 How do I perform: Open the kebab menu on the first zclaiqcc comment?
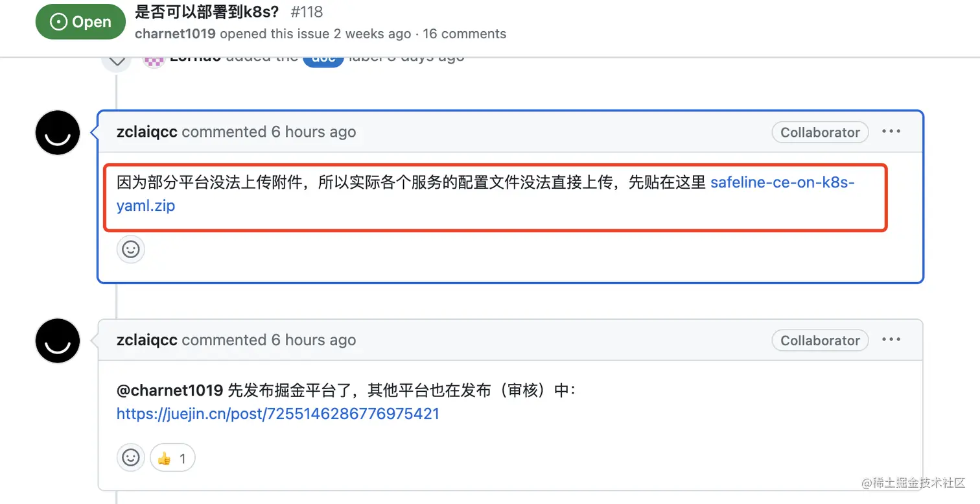pyautogui.click(x=891, y=132)
